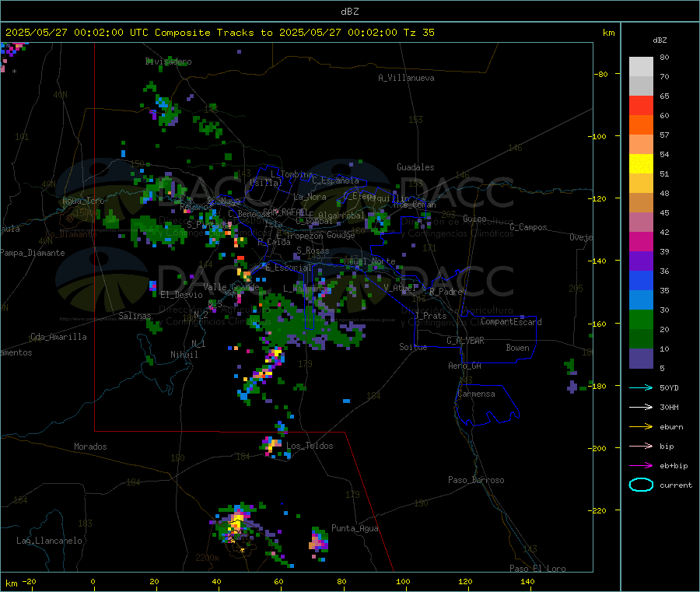Click the 'Paso_Barroso' map label

pos(476,480)
